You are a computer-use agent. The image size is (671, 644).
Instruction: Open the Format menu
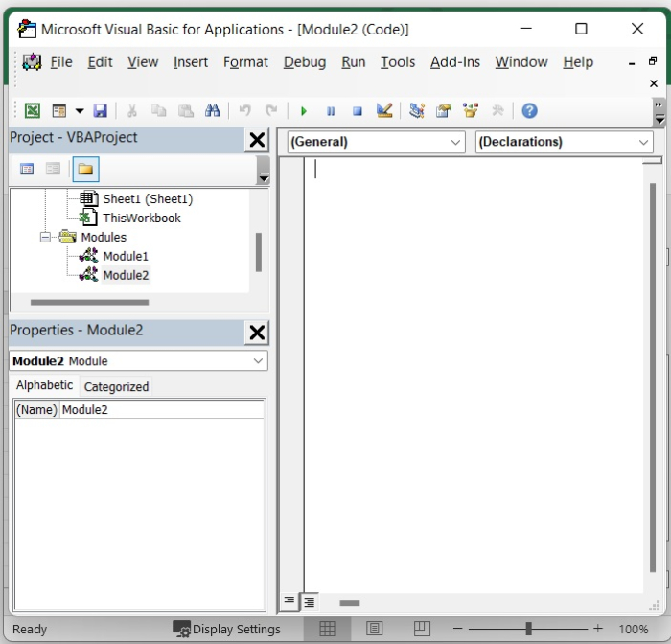(x=245, y=62)
